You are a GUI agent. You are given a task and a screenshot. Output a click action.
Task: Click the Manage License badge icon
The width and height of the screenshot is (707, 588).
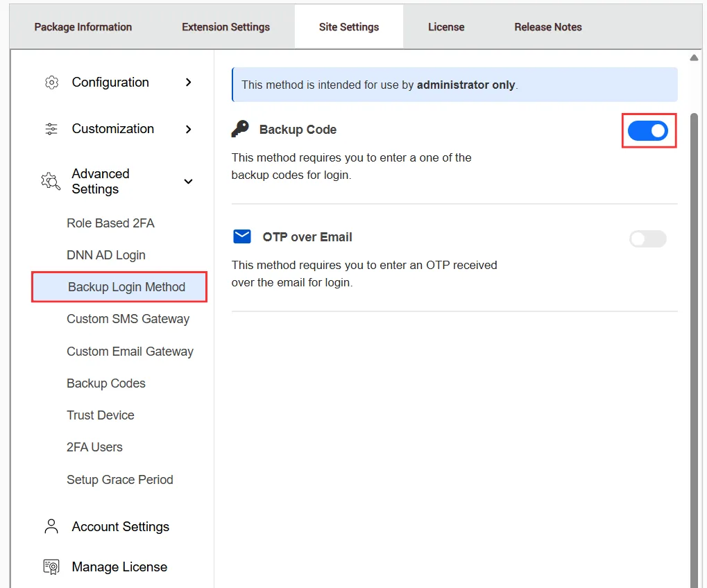[51, 567]
